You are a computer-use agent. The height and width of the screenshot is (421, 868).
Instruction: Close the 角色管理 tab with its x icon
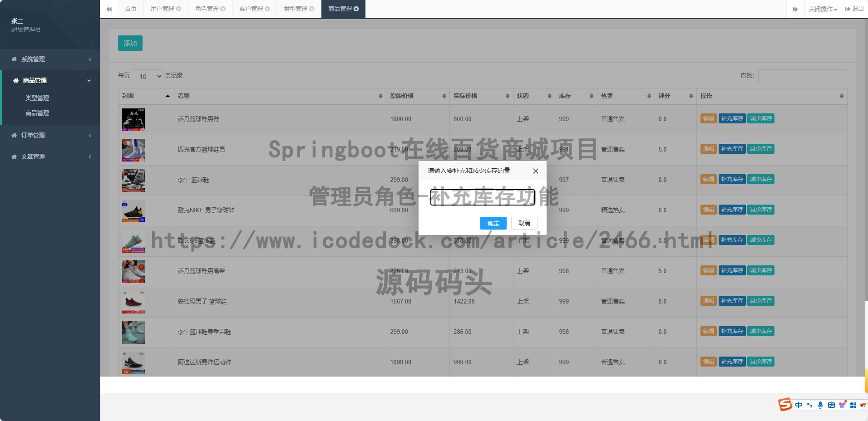223,9
